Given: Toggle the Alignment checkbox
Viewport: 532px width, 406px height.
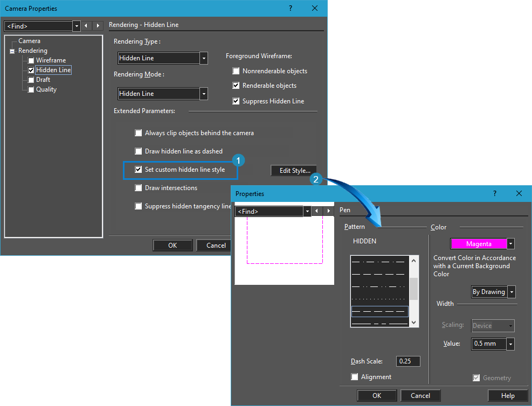Looking at the screenshot, I should pyautogui.click(x=355, y=377).
